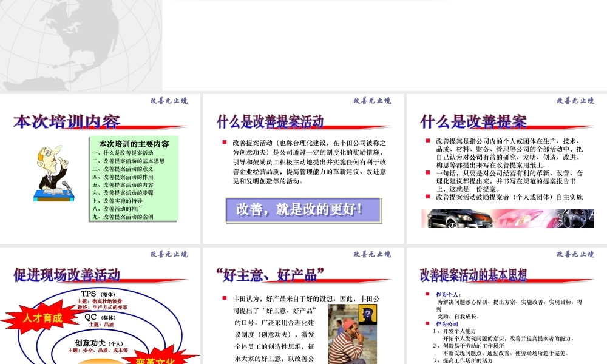The width and height of the screenshot is (607, 364).
Task: Open the slide titled “好主意、好产品”
Action: 303,306
